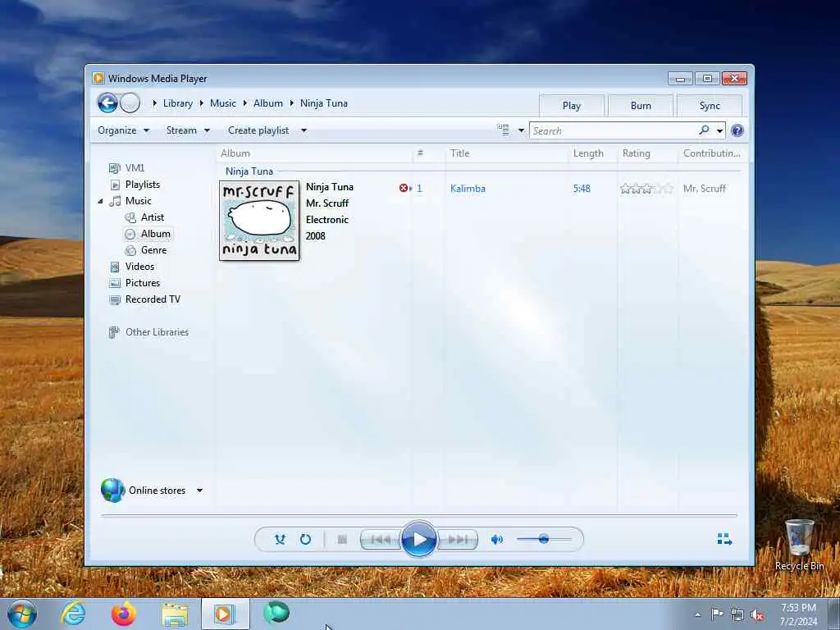
Task: Open the search options dropdown arrow
Action: [720, 130]
